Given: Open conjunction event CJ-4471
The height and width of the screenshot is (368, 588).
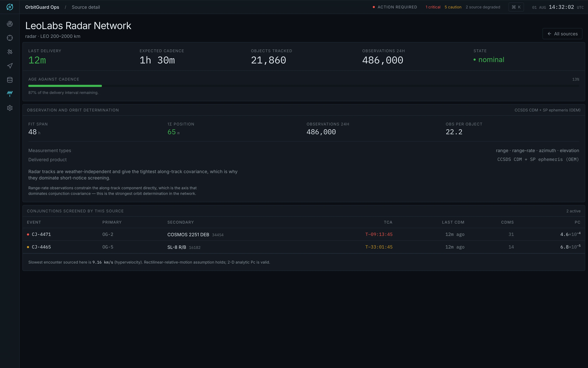Looking at the screenshot, I should (304, 234).
